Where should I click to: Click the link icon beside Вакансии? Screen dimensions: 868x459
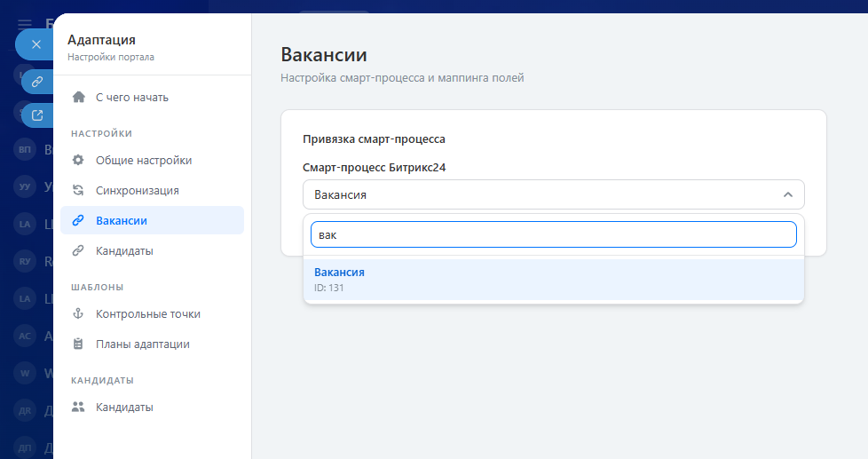78,220
